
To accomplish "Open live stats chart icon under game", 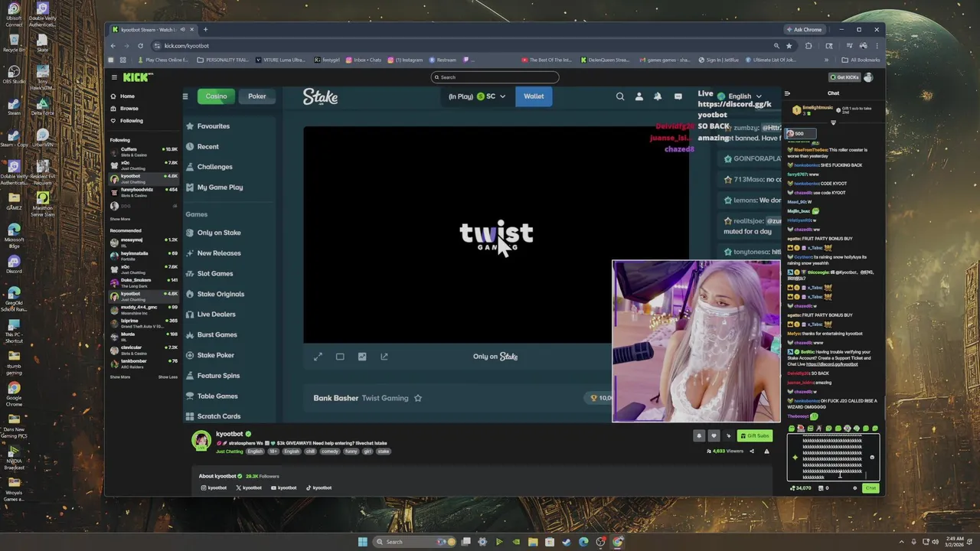I will tap(362, 357).
